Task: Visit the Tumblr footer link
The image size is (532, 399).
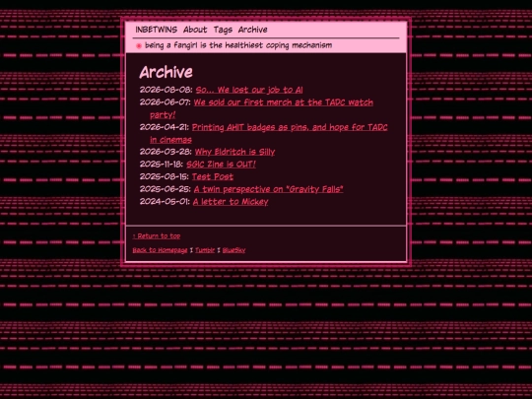Action: coord(205,250)
